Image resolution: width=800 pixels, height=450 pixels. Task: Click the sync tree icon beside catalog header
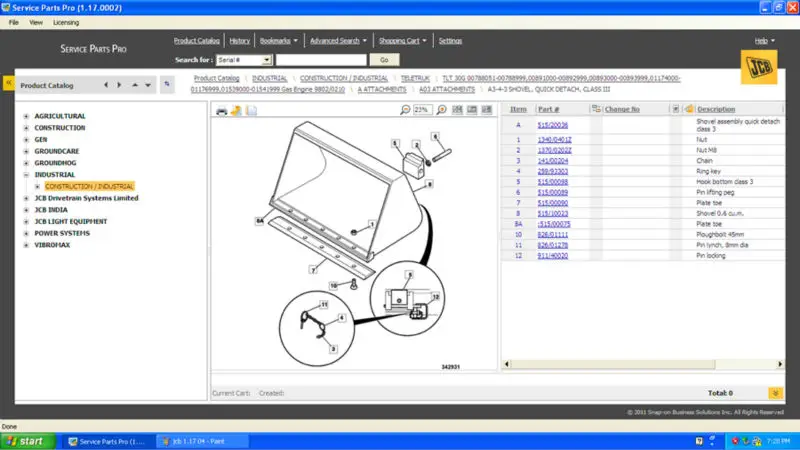click(x=167, y=84)
